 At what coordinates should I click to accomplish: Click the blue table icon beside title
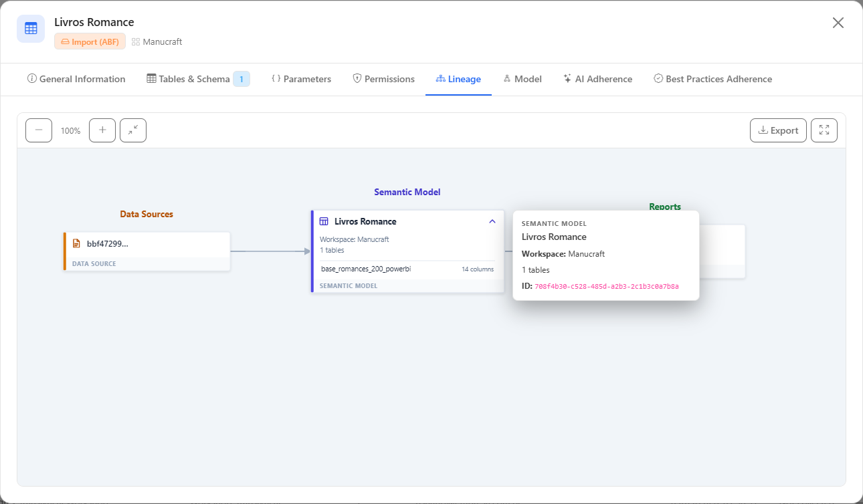31,29
